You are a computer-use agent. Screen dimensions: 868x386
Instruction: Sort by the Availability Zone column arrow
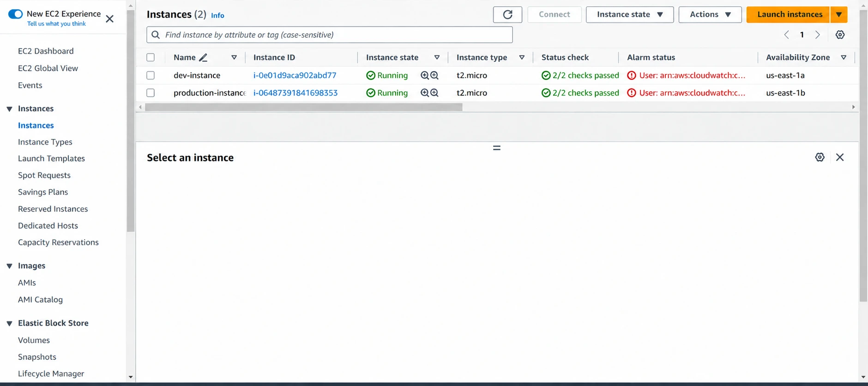point(844,57)
